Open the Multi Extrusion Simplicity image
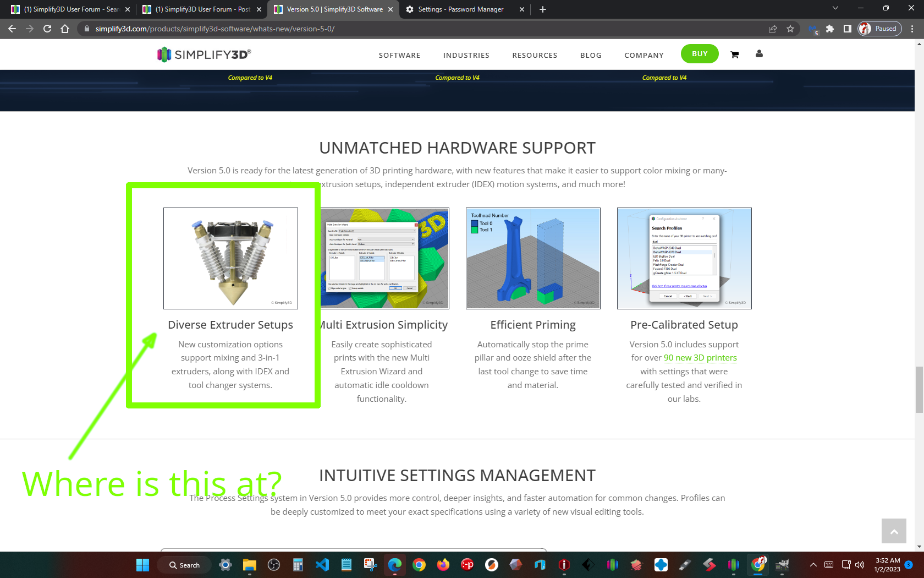 [x=385, y=258]
